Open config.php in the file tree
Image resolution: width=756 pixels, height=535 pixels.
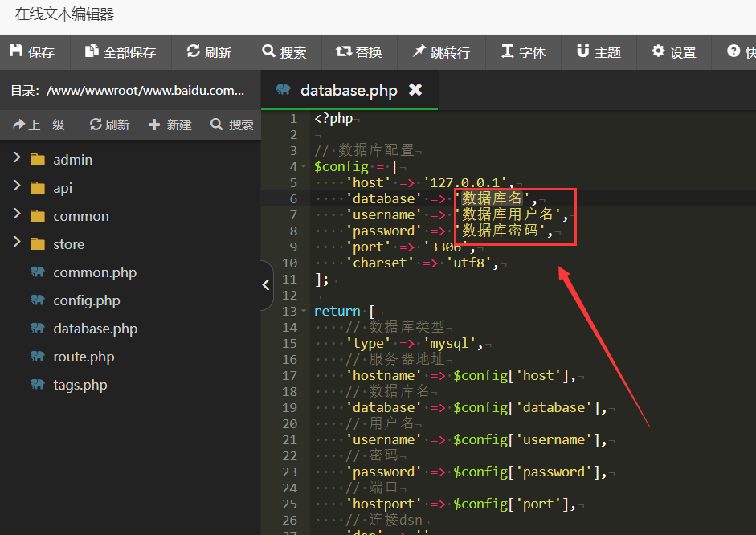86,300
